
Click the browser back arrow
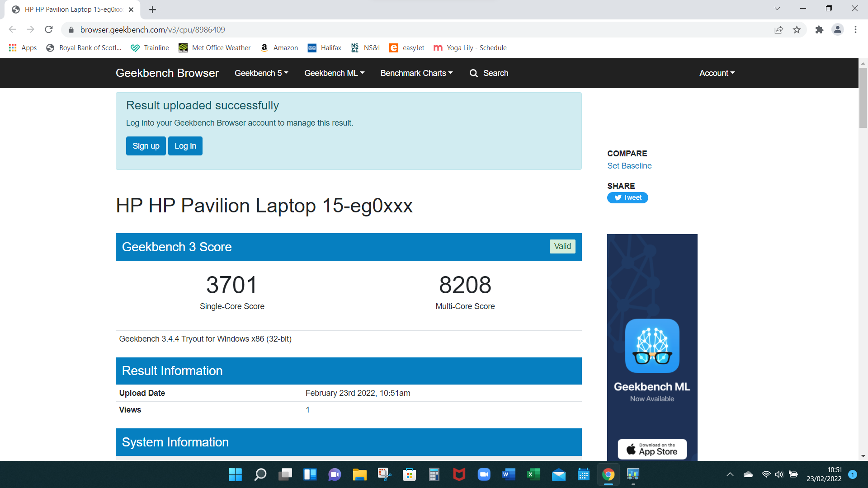[13, 29]
